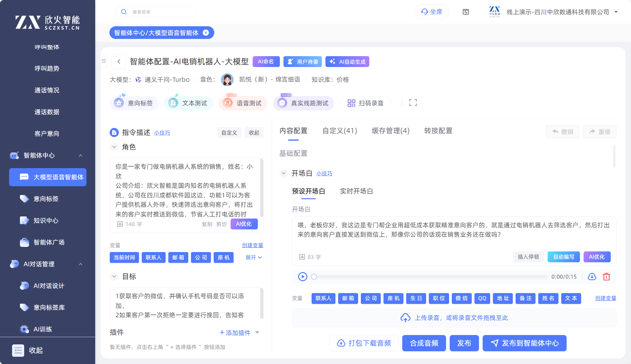Collapse the 角色 section
This screenshot has width=631, height=364.
(114, 147)
